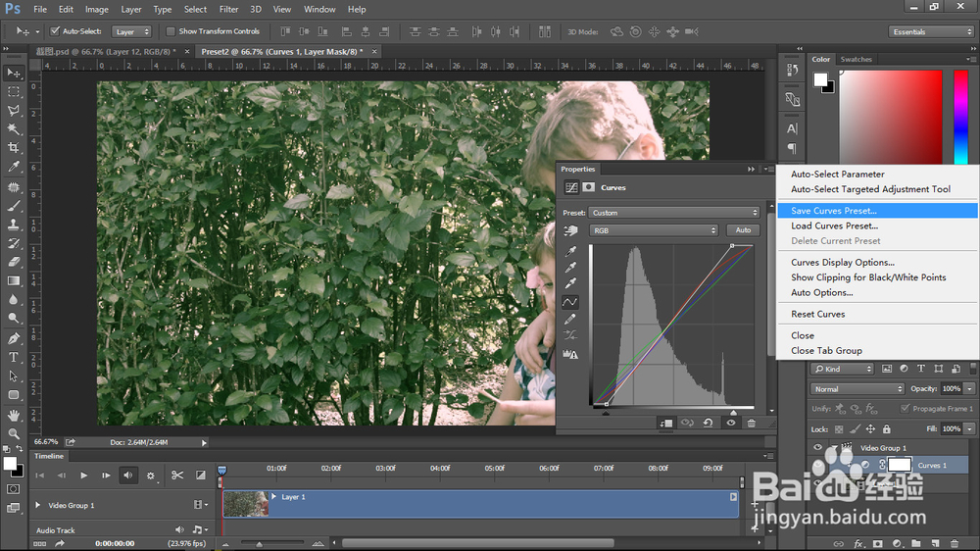Delete the adjustment layer via trash icon in Properties
The height and width of the screenshot is (551, 980).
pyautogui.click(x=752, y=424)
